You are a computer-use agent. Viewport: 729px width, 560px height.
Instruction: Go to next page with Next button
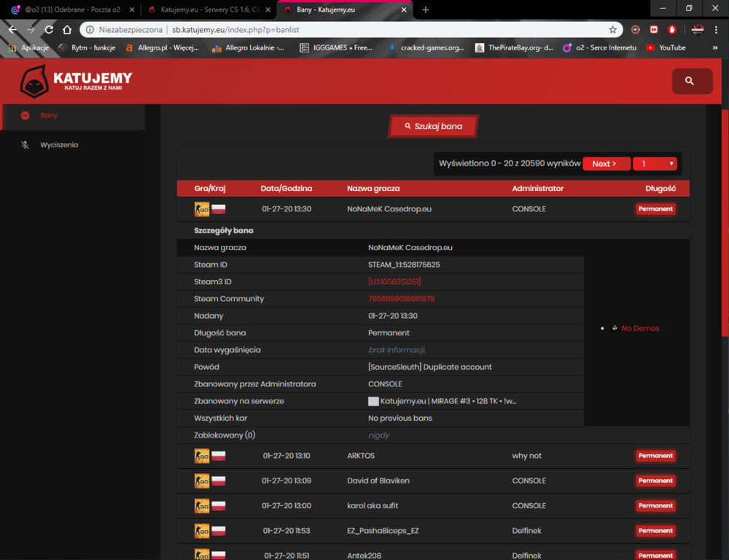pos(607,164)
